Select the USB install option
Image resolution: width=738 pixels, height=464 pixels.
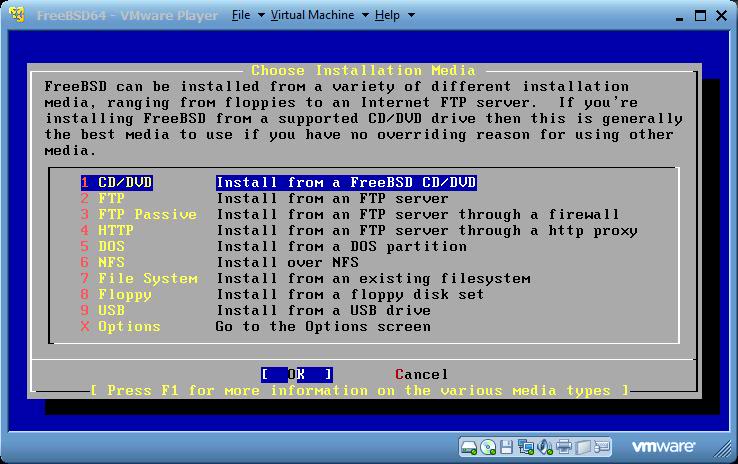click(x=103, y=311)
